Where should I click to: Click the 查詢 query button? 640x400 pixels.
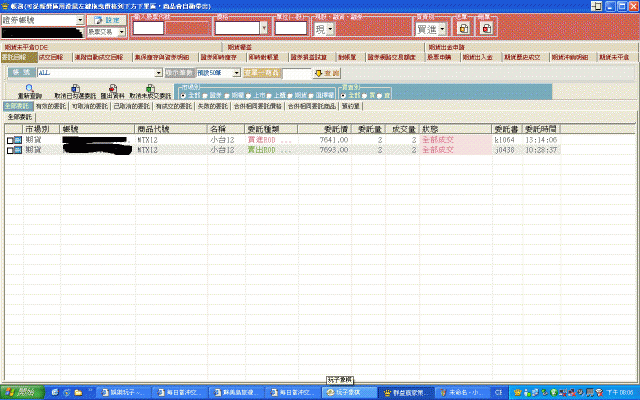tap(327, 73)
